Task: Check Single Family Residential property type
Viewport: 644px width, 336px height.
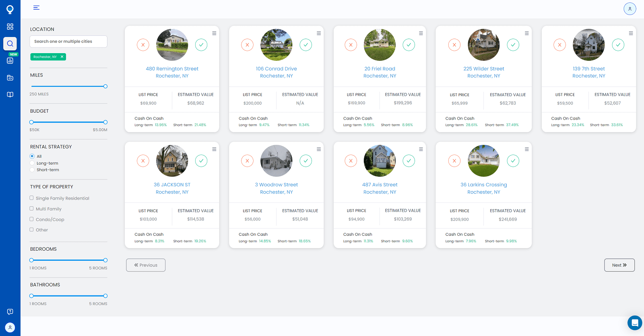Action: 31,198
